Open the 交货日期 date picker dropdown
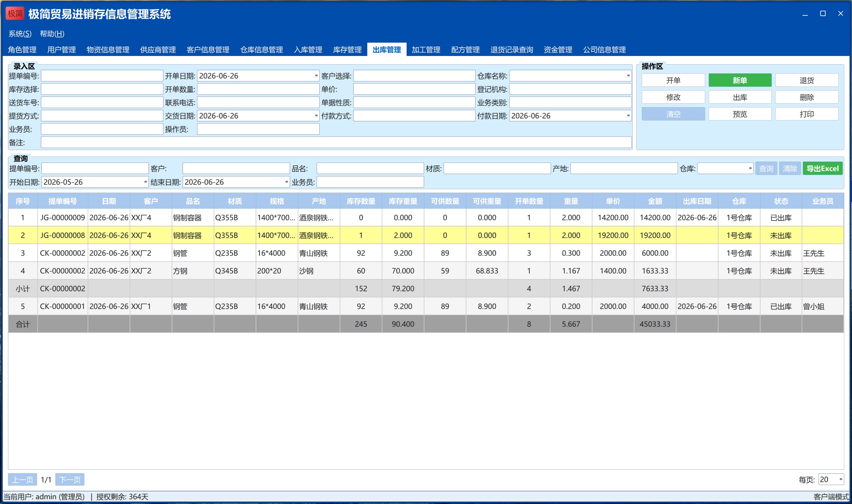This screenshot has width=852, height=504. click(316, 116)
